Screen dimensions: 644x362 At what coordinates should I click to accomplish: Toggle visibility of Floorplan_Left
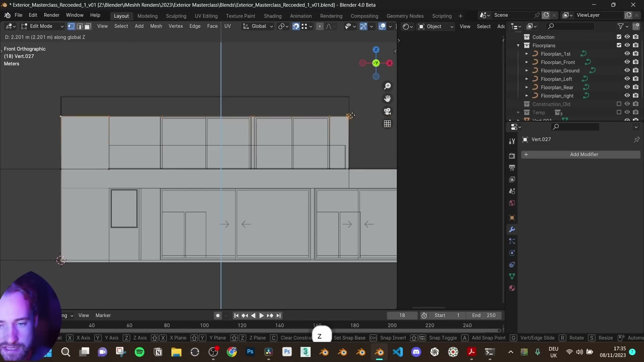(627, 79)
